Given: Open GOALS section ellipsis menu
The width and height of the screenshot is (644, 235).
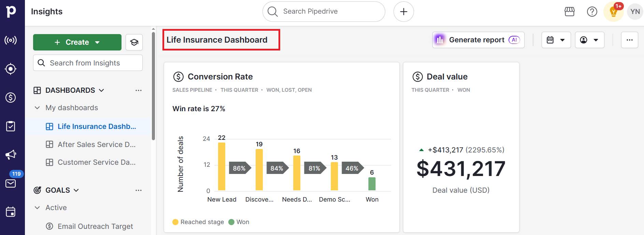Looking at the screenshot, I should 138,190.
